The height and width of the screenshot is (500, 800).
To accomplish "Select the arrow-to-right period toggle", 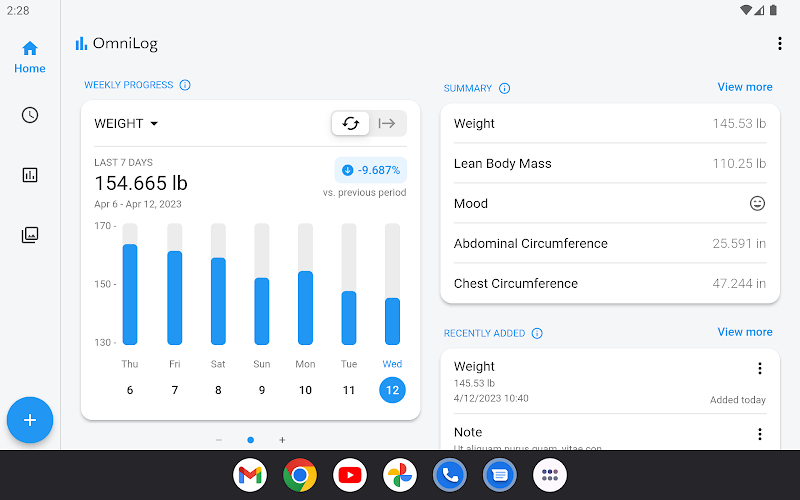I will coord(387,123).
